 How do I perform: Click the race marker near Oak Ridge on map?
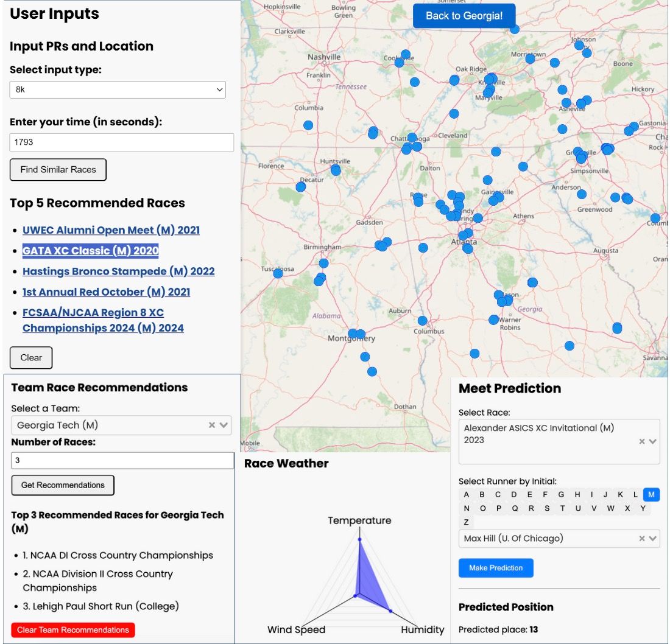[454, 80]
